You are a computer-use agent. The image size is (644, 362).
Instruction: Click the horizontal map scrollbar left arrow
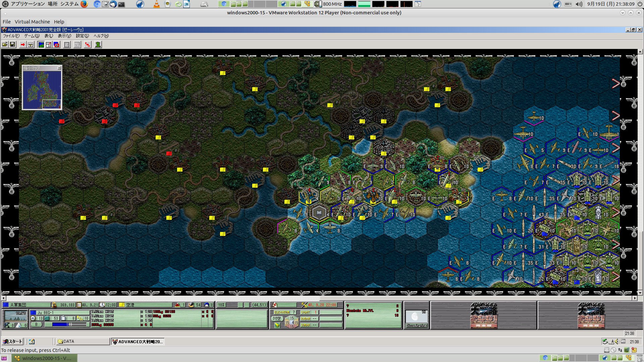click(4, 298)
